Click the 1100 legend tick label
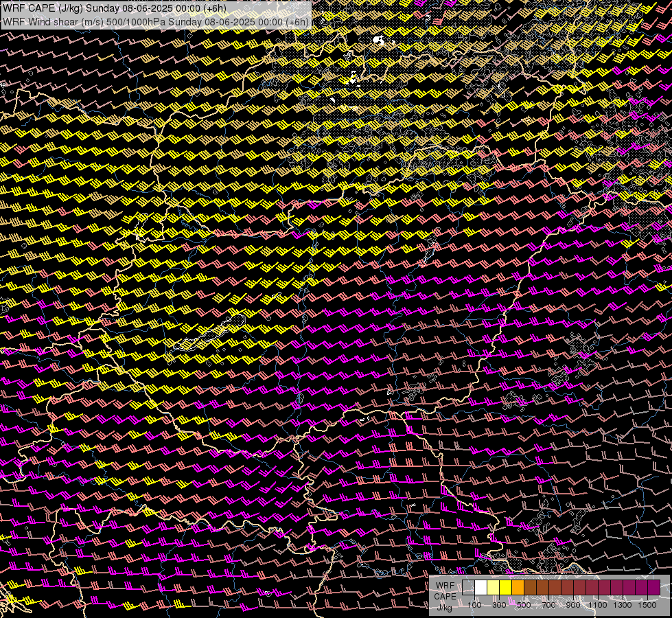Screen dimensions: 672x618 (x=597, y=605)
